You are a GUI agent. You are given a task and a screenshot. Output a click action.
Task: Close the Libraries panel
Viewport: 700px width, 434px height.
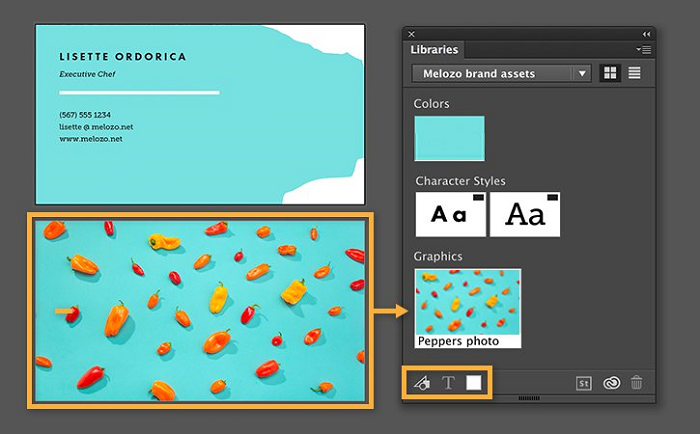[412, 34]
